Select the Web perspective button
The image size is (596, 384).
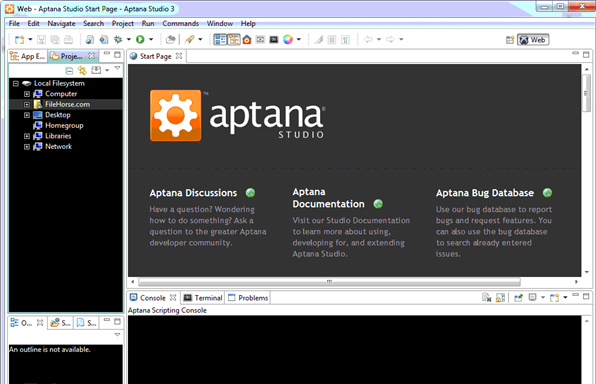point(533,40)
